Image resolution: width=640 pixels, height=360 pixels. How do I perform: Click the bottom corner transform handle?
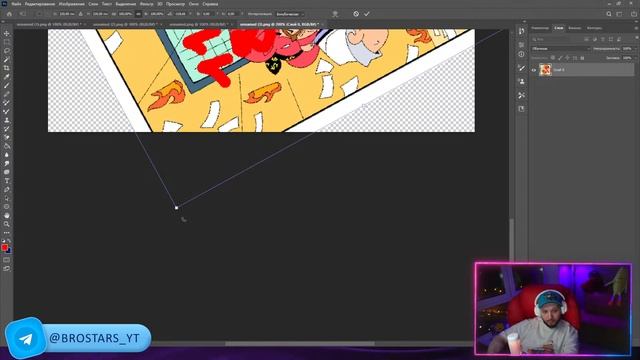176,208
